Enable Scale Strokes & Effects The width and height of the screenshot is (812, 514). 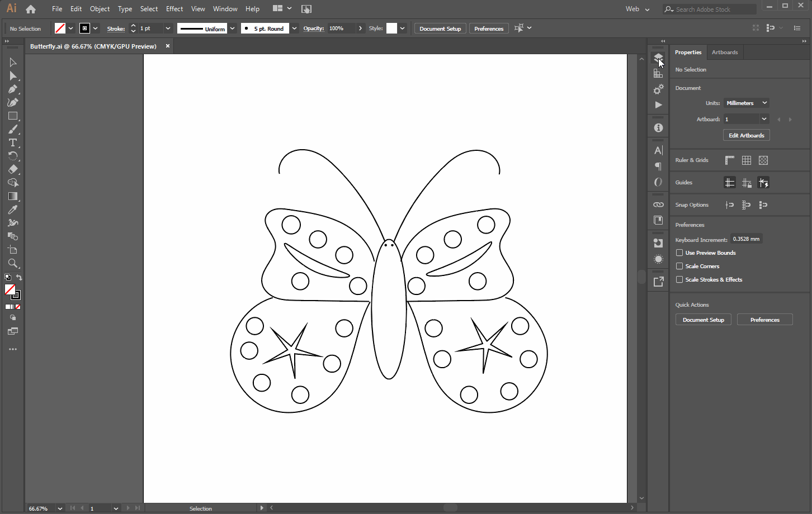(679, 279)
